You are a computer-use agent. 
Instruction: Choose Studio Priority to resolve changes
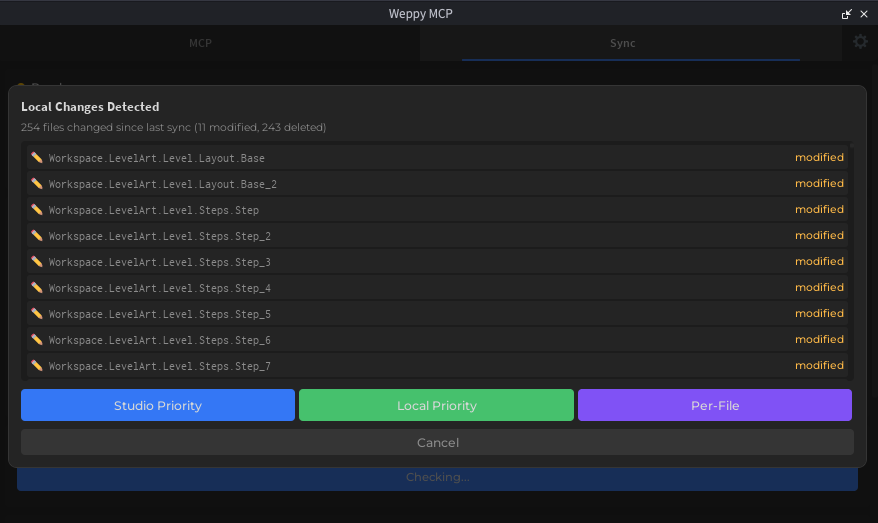tap(158, 406)
